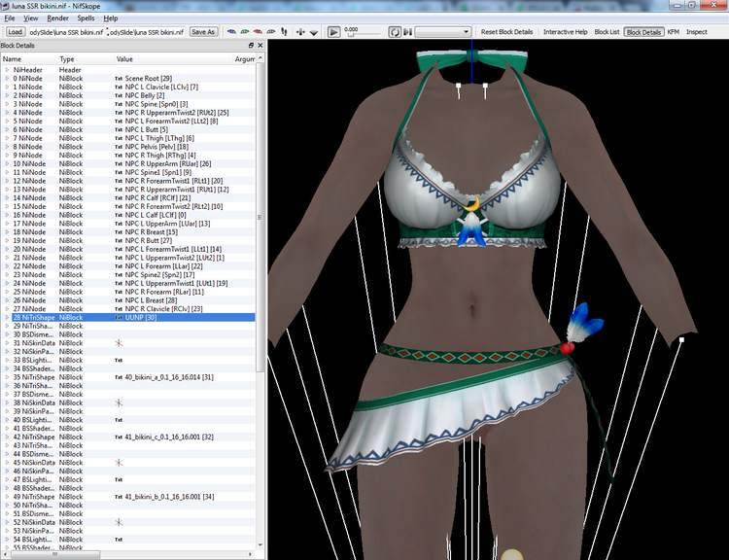
Task: Open the animation sequence dropdown
Action: coord(442,32)
